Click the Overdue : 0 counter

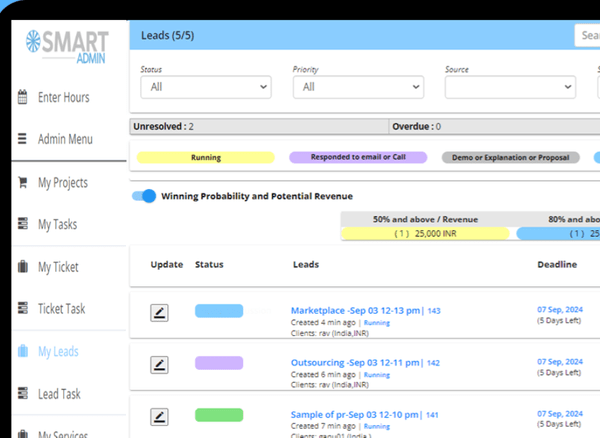[416, 127]
